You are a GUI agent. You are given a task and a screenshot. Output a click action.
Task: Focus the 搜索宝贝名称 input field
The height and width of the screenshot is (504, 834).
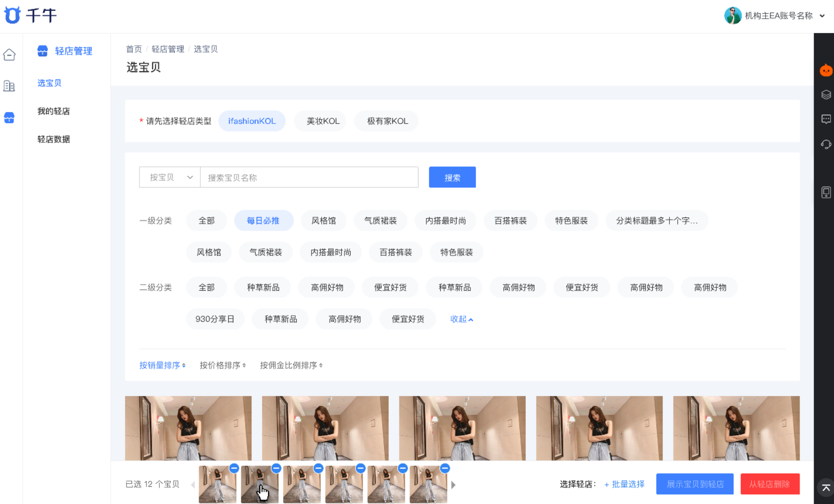[x=309, y=177]
